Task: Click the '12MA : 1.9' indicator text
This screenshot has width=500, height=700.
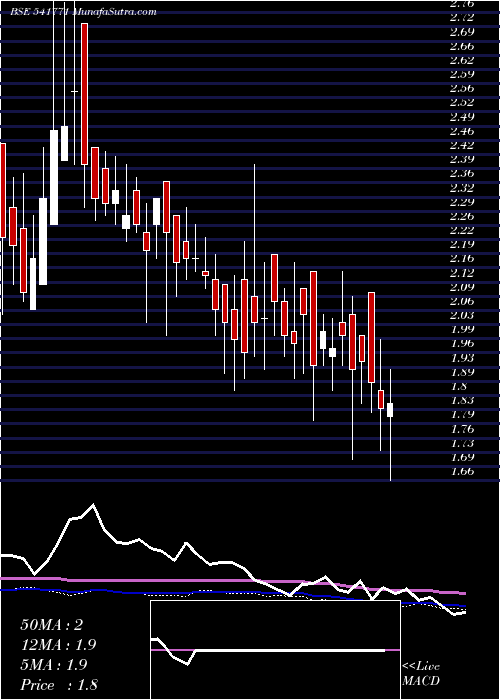Action: 58,645
